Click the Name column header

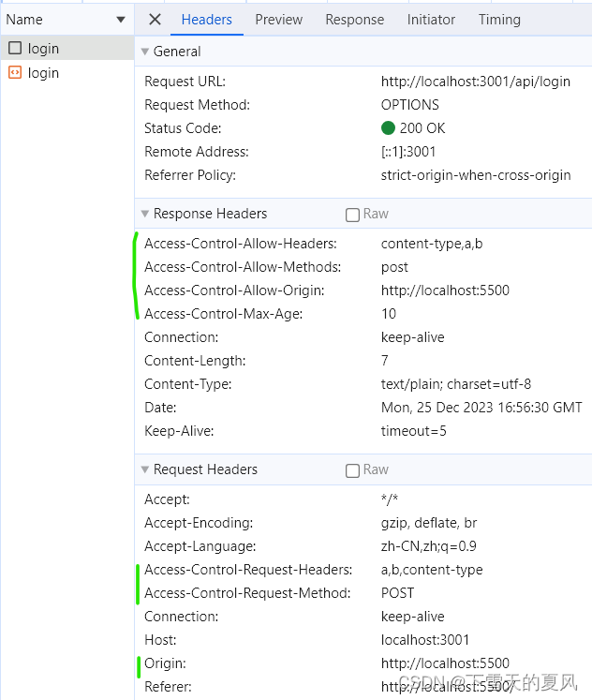[x=24, y=20]
